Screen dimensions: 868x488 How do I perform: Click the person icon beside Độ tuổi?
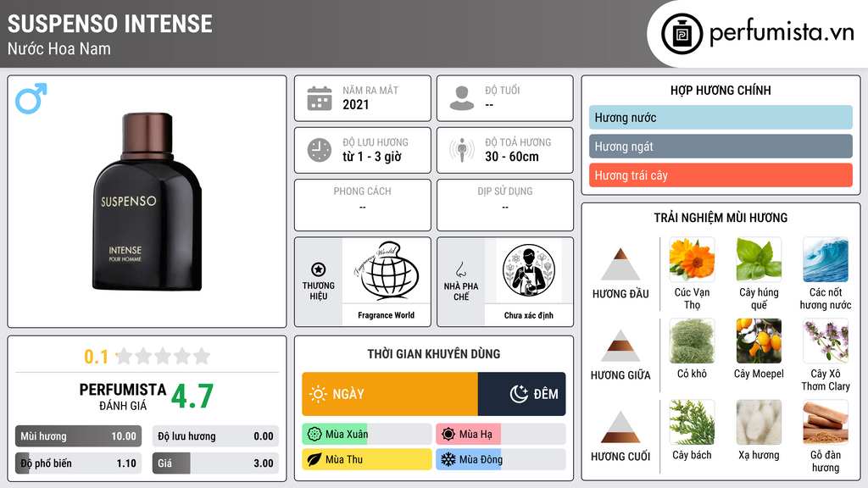[x=462, y=98]
